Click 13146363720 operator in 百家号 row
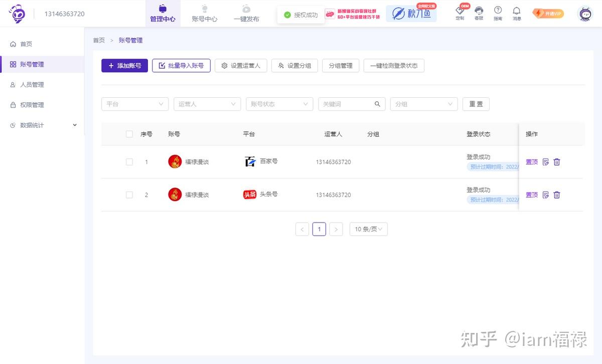 [334, 162]
